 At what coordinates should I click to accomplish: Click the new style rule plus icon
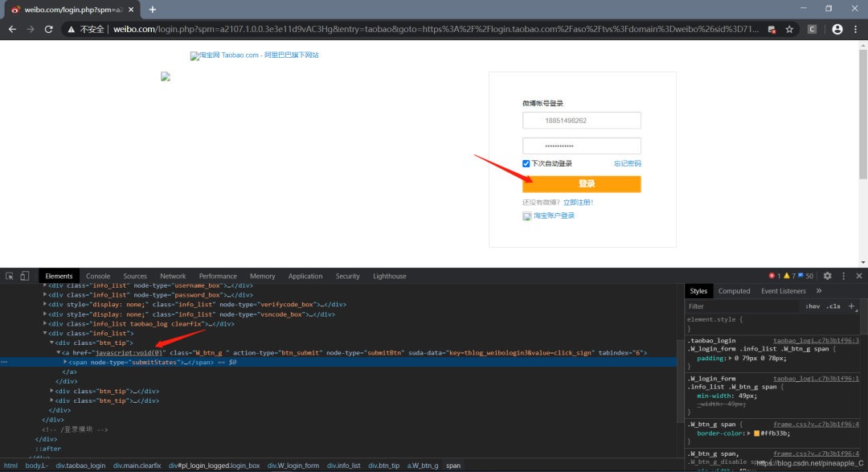coord(851,306)
